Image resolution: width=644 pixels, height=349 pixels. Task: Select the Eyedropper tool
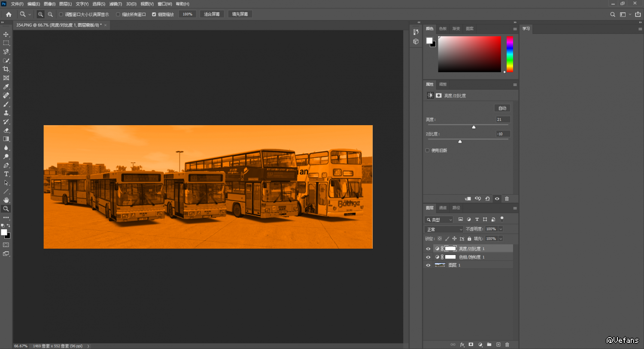click(6, 87)
